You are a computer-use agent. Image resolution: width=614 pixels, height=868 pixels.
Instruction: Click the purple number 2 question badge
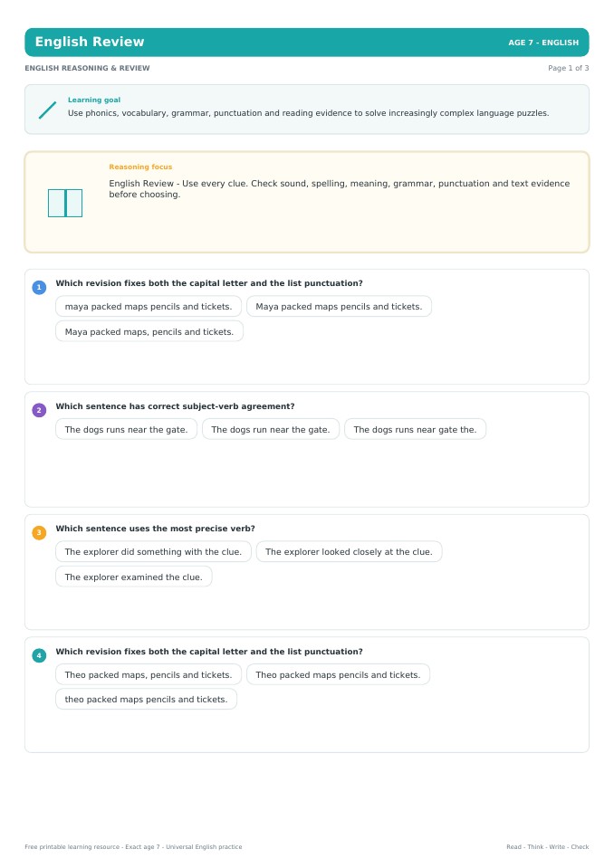click(39, 410)
